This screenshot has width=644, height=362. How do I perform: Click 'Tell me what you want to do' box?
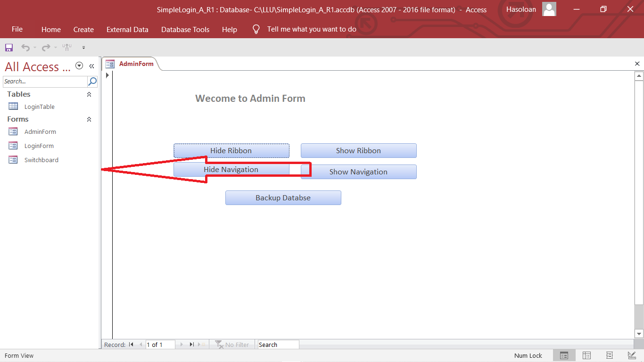tap(312, 29)
